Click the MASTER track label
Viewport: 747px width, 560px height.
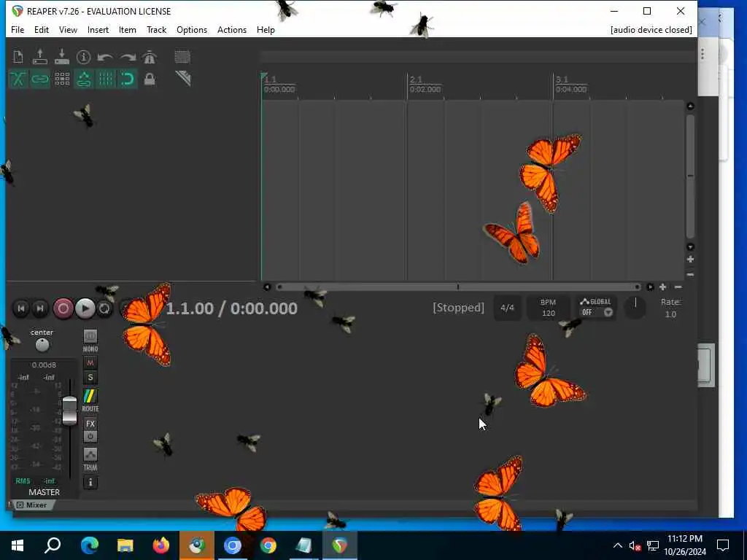tap(44, 492)
